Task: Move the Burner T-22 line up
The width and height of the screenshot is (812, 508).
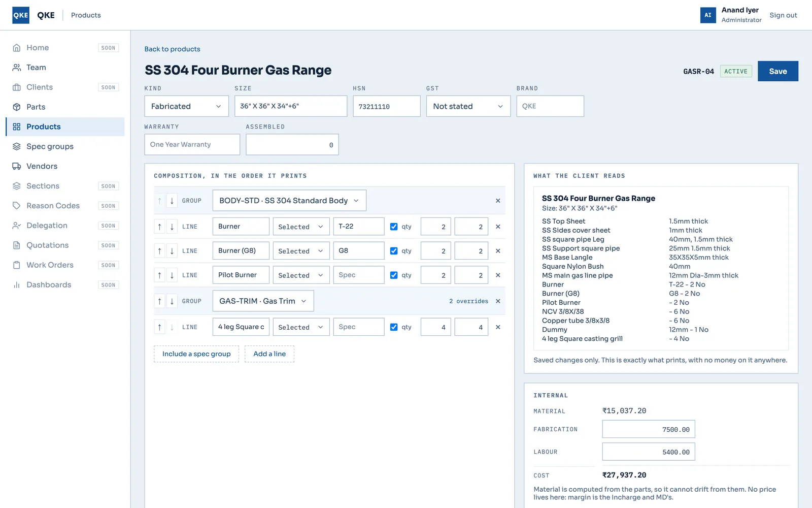Action: click(x=159, y=227)
